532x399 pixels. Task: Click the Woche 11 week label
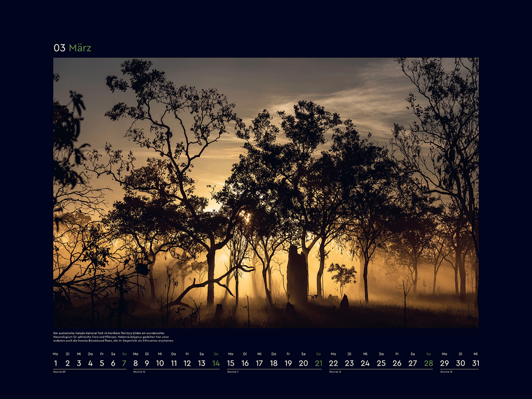click(x=234, y=372)
